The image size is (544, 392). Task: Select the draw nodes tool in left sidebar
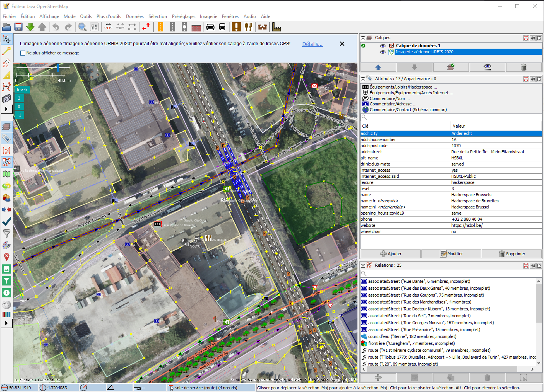tap(7, 51)
